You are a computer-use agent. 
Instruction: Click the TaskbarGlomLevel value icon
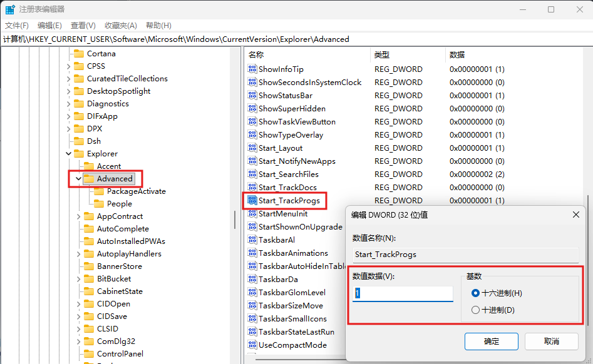252,292
